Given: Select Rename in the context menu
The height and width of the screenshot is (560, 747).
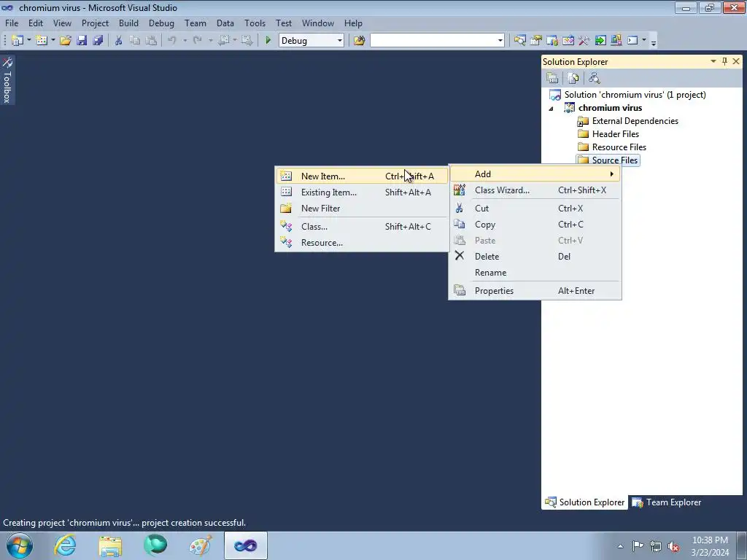Looking at the screenshot, I should 535,273.
